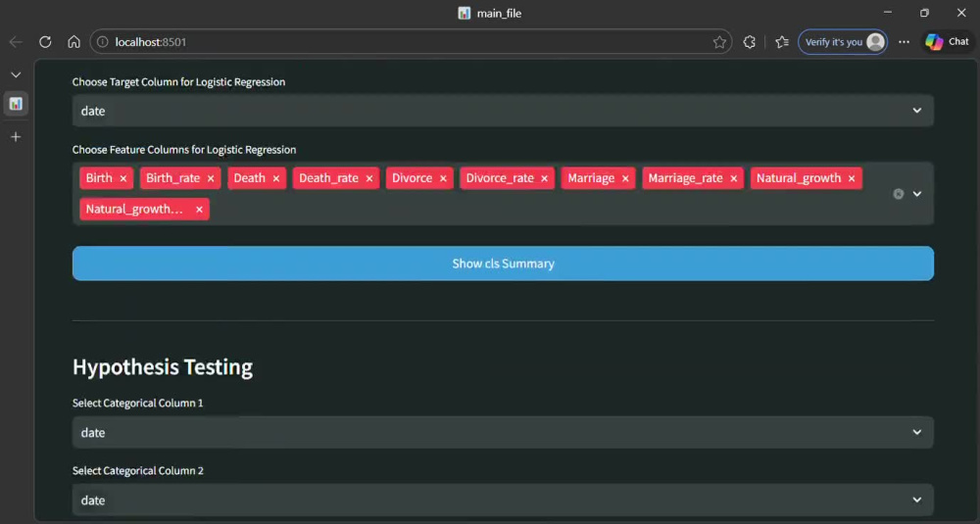Select the main_file tab in sidebar
The height and width of the screenshot is (524, 980).
click(16, 104)
